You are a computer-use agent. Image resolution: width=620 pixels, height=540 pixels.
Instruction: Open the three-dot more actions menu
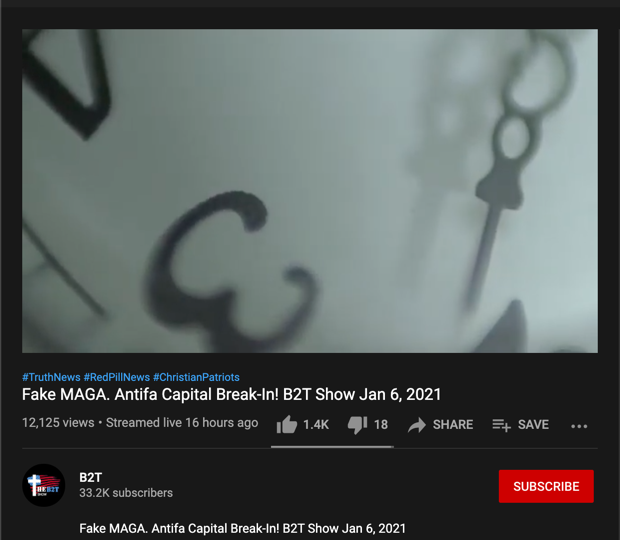click(579, 426)
